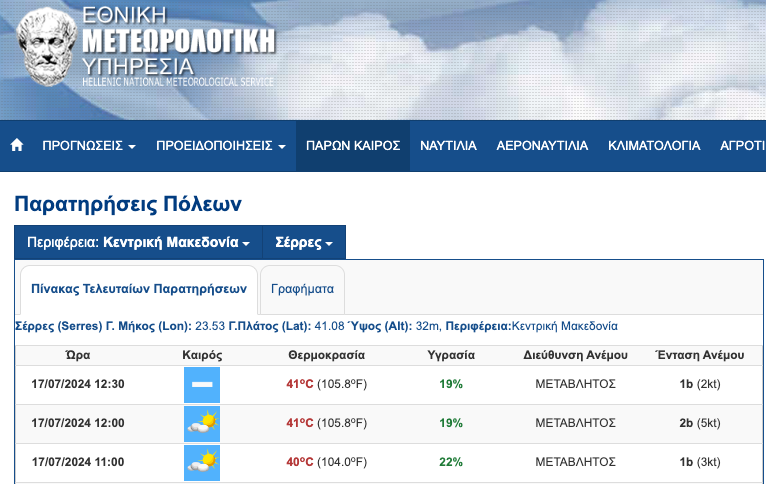Click the partly sunny icon for 12:00
This screenshot has width=766, height=484.
pyautogui.click(x=202, y=424)
